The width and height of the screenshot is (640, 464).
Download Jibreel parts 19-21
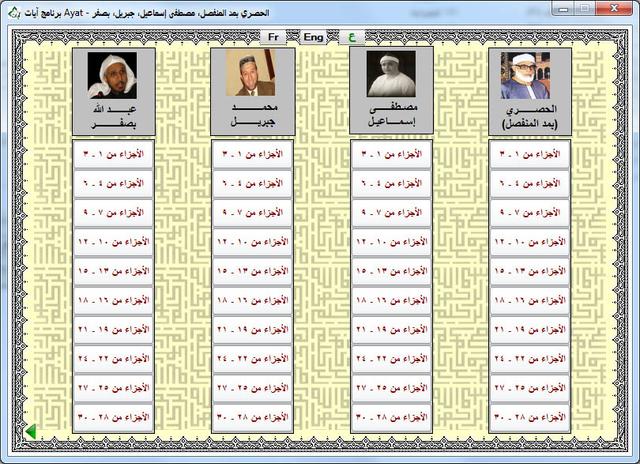pos(253,329)
